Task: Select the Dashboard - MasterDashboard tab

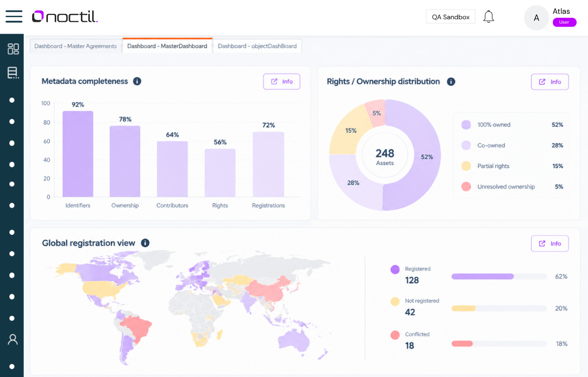Action: 167,46
